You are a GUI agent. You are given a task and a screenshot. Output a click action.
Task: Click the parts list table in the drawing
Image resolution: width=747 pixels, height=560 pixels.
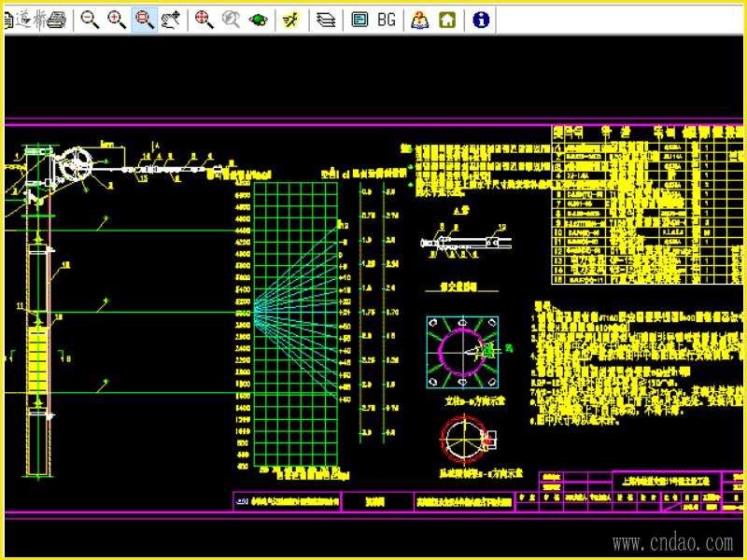646,204
